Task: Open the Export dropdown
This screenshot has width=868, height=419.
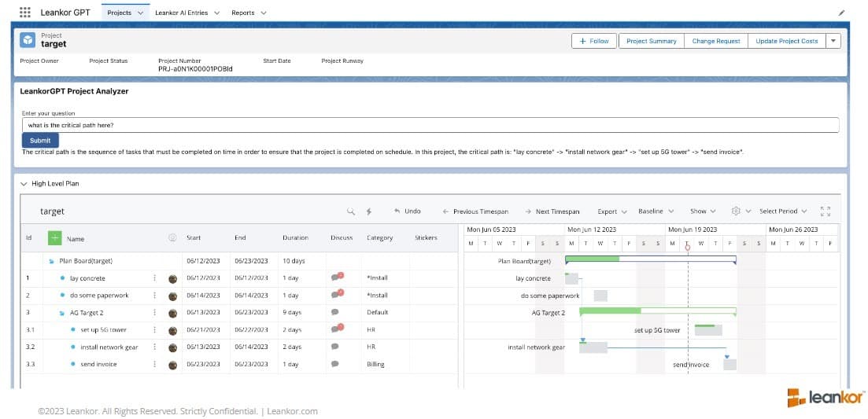Action: (612, 211)
